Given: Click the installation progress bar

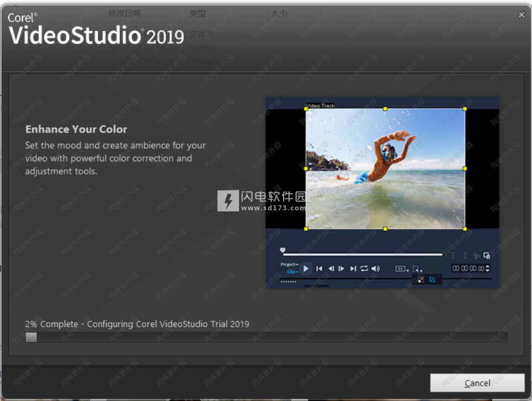Looking at the screenshot, I should [x=266, y=337].
